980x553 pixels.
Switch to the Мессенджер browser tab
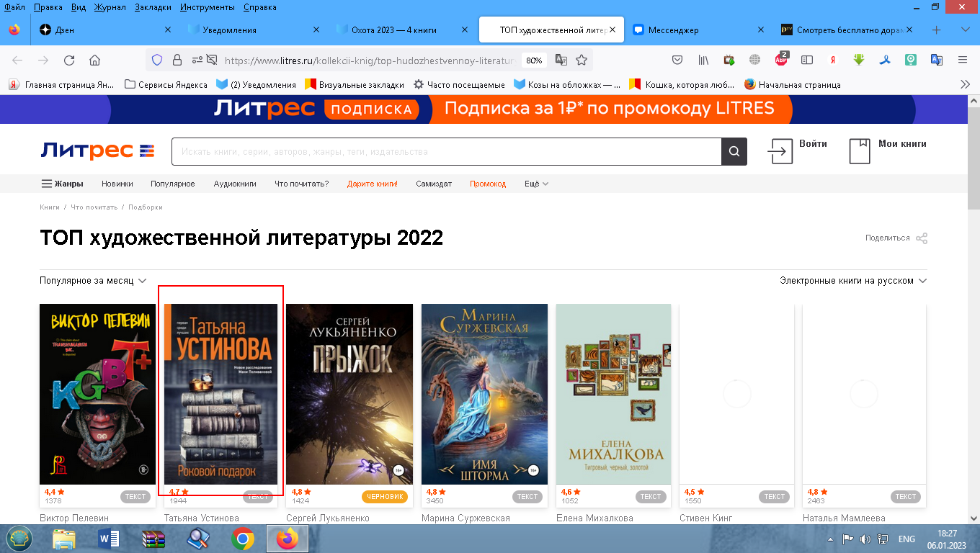[673, 30]
